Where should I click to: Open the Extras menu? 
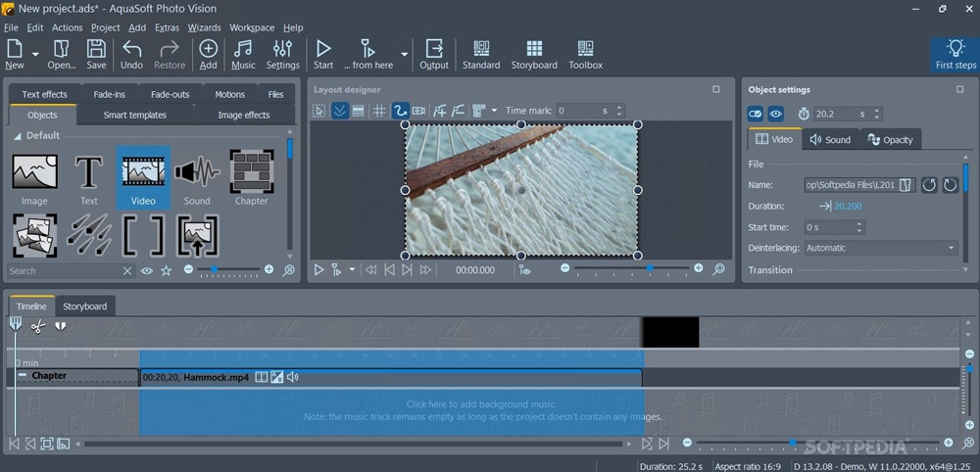tap(167, 27)
